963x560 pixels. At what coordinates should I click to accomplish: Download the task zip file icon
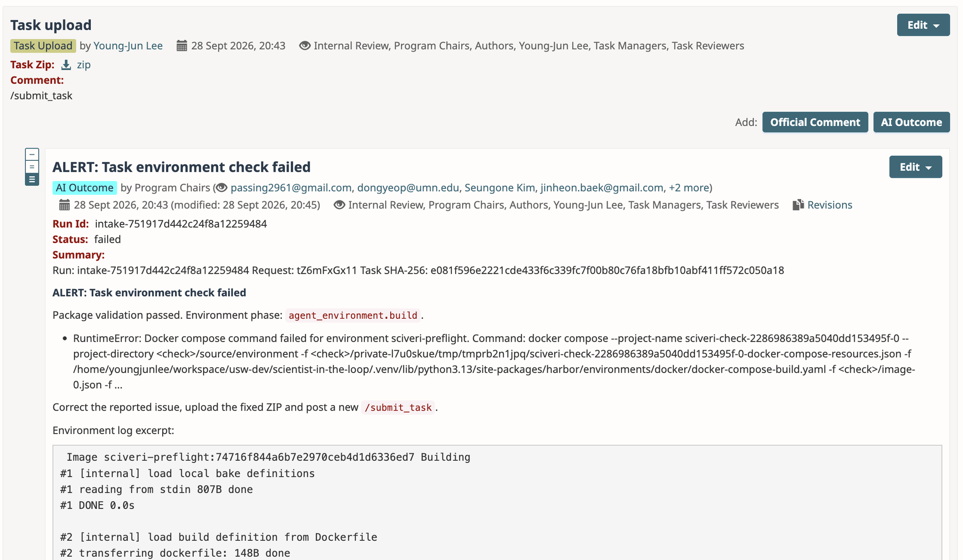[x=66, y=65]
